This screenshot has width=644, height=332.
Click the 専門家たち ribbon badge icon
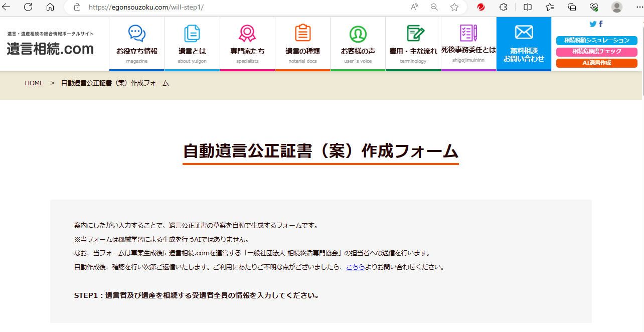click(x=247, y=34)
